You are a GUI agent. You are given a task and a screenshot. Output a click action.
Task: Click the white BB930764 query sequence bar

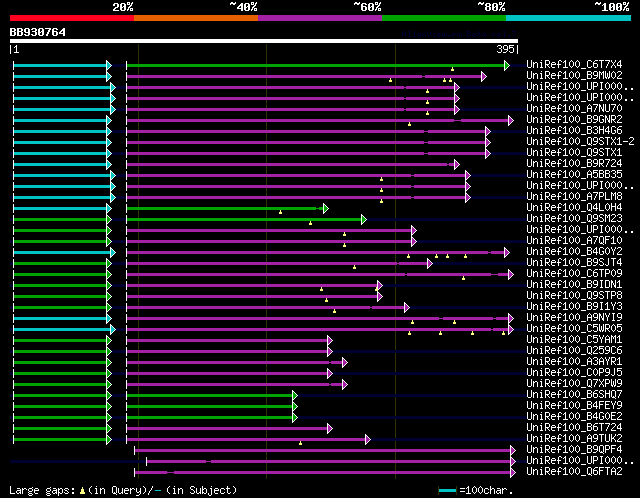click(x=264, y=41)
